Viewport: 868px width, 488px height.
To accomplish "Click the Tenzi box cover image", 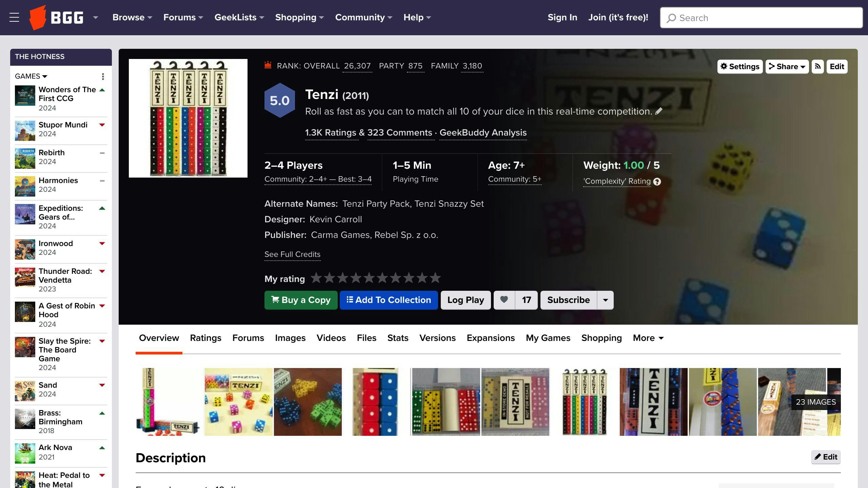I will (188, 118).
